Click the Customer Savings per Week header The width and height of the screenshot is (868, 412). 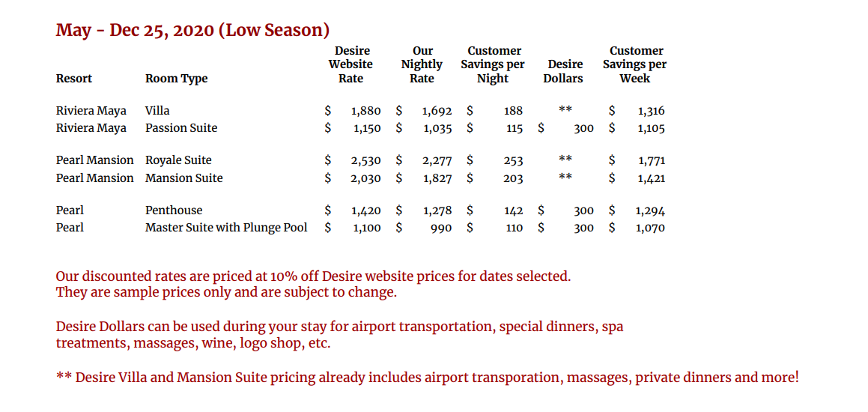[635, 64]
